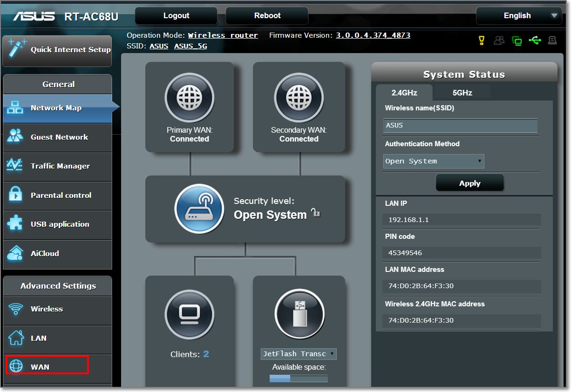Click the open padlock icon beside Open System
This screenshot has width=571, height=392.
(316, 213)
